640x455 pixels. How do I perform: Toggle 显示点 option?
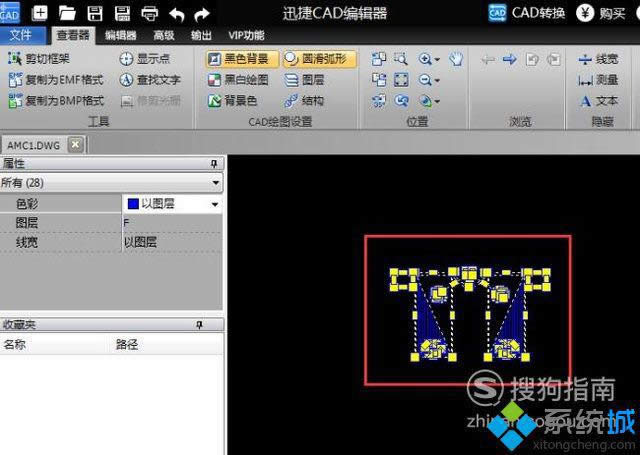point(145,59)
